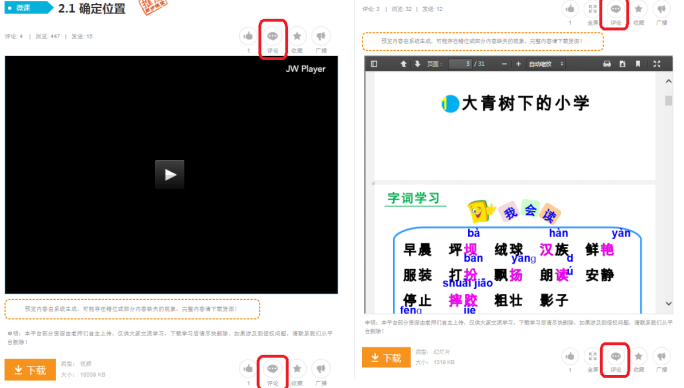This screenshot has height=388, width=684.
Task: Click the page number input field
Action: coord(460,64)
